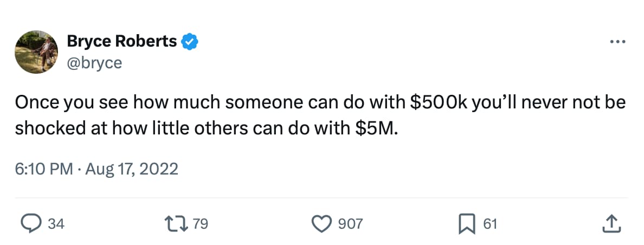
Task: Click the 34 replies count
Action: [56, 223]
